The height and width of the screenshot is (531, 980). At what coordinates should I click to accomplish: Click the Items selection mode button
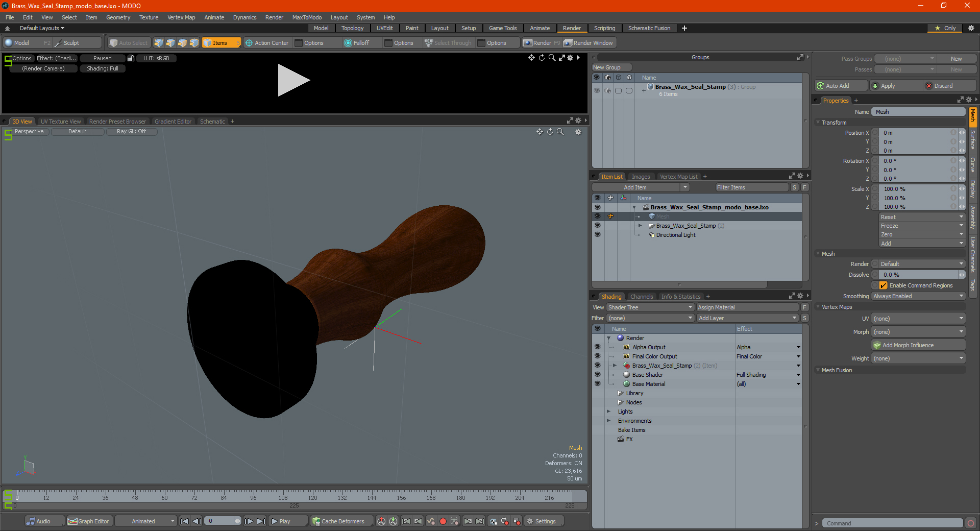221,43
